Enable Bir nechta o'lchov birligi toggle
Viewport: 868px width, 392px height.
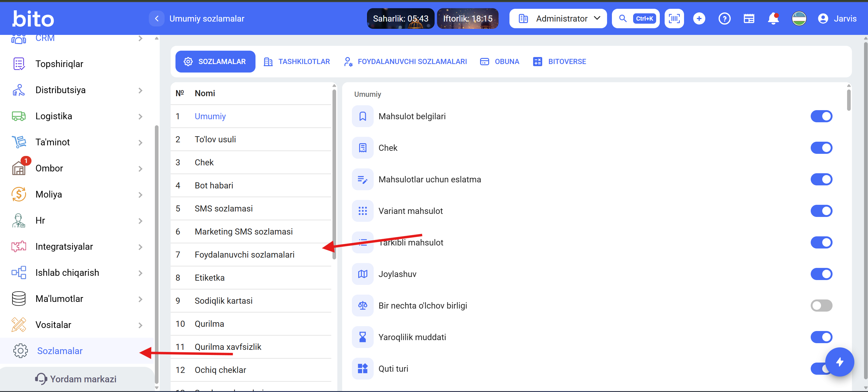[821, 306]
